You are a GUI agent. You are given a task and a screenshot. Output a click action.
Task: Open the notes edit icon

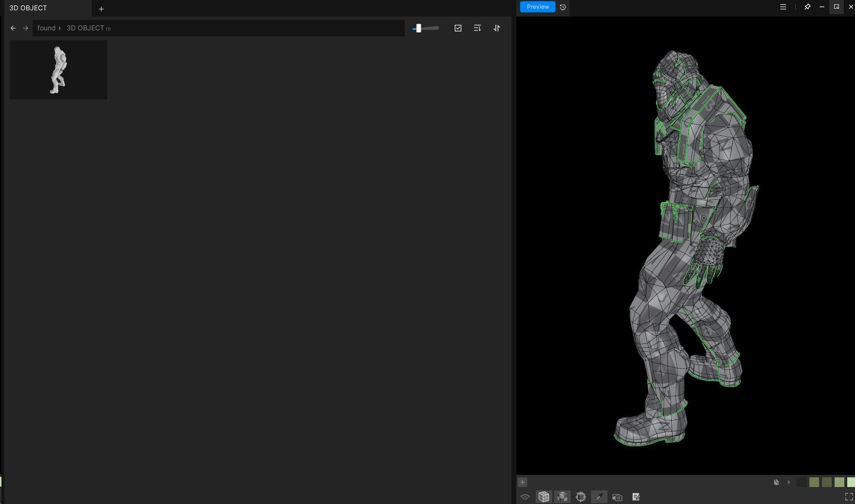point(636,497)
